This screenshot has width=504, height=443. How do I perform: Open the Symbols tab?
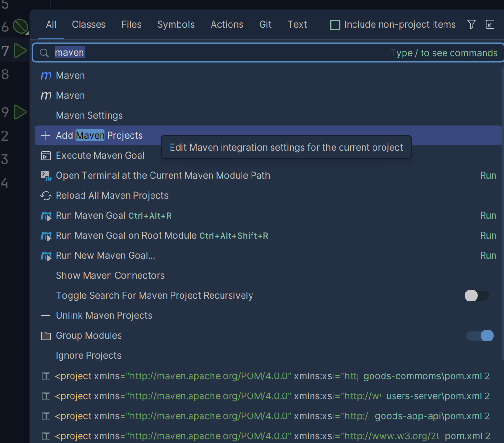176,24
